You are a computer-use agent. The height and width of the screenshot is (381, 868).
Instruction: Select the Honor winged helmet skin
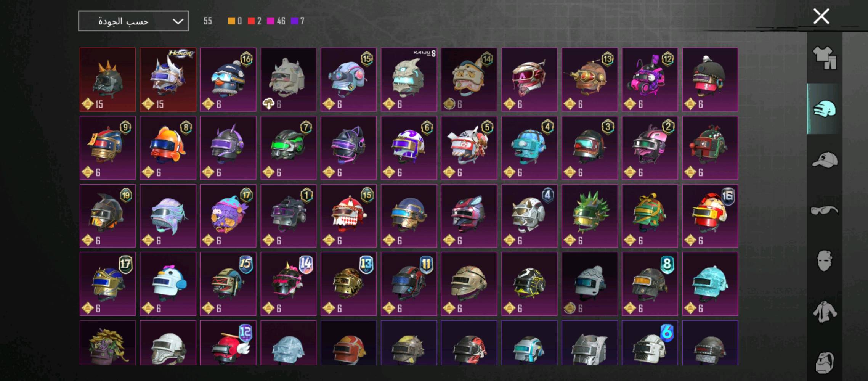point(168,80)
